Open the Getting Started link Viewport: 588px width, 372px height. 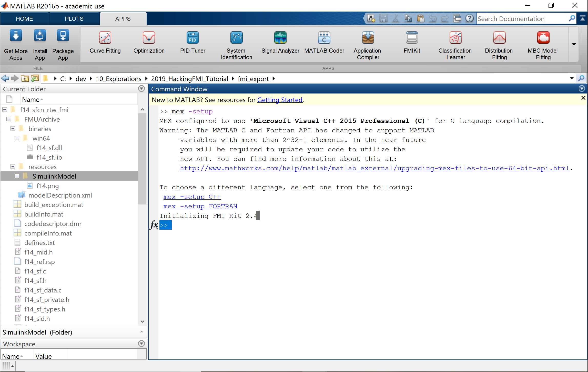(280, 100)
